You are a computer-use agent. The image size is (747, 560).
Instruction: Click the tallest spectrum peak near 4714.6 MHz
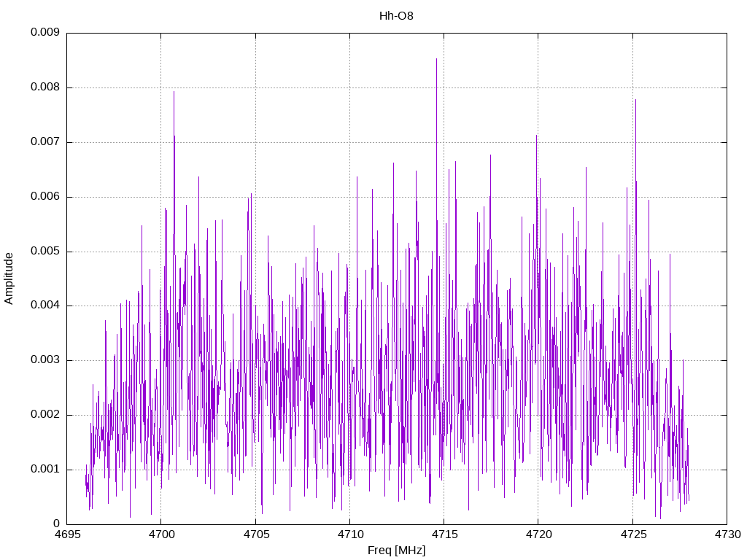tap(436, 59)
